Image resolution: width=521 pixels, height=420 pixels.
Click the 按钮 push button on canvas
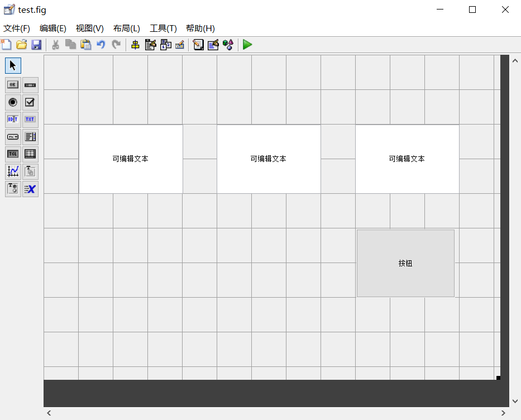tap(405, 263)
